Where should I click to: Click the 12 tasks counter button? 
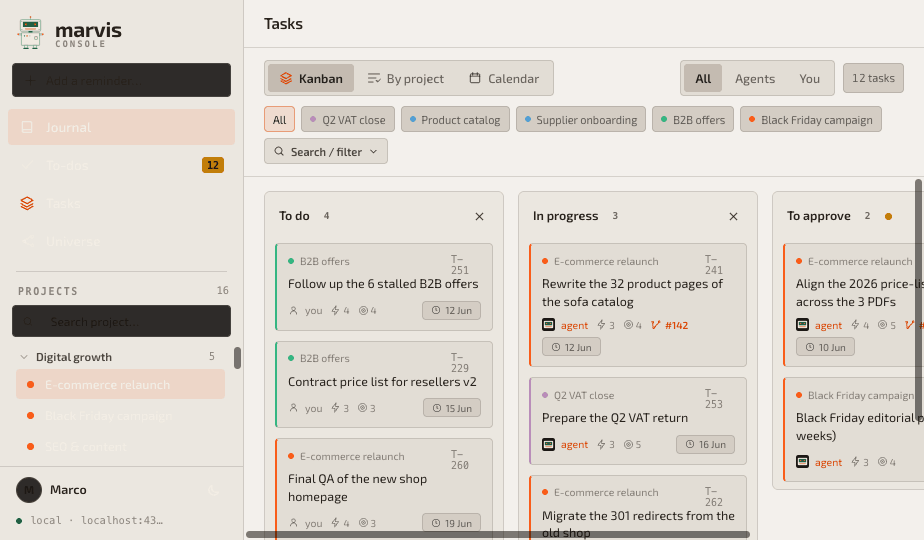point(873,78)
